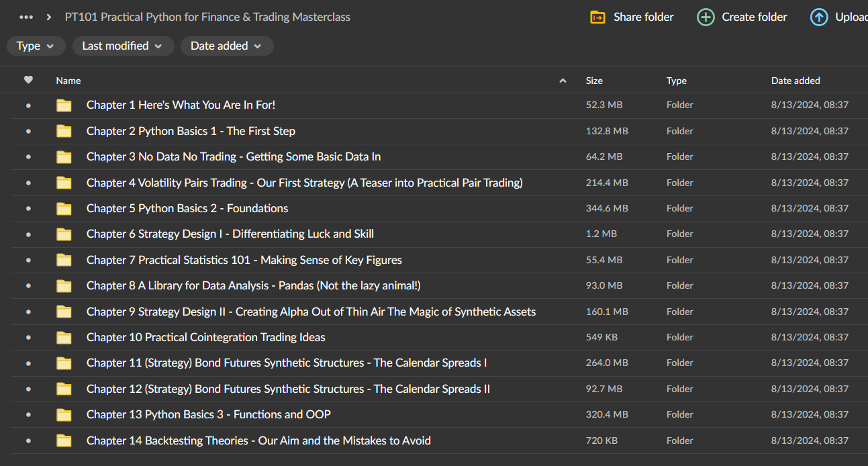Click the PT101 Masterclass breadcrumb title
This screenshot has width=868, height=466.
(x=206, y=17)
